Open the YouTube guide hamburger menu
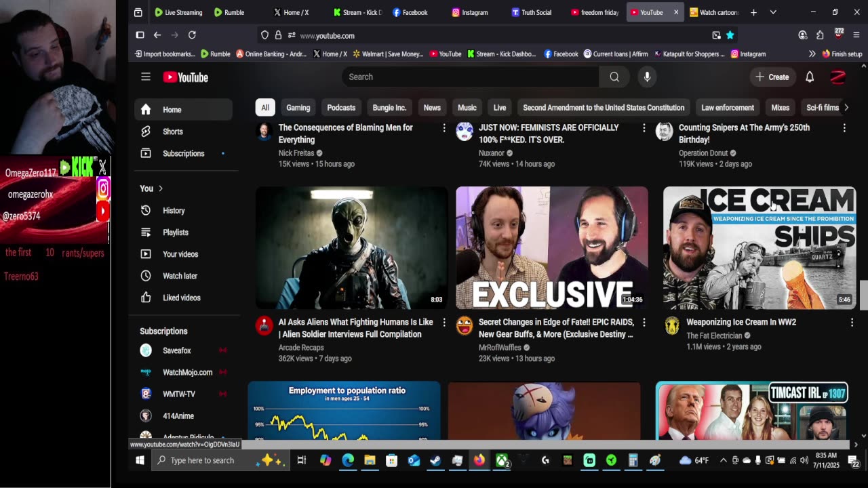This screenshot has height=488, width=868. tap(145, 77)
